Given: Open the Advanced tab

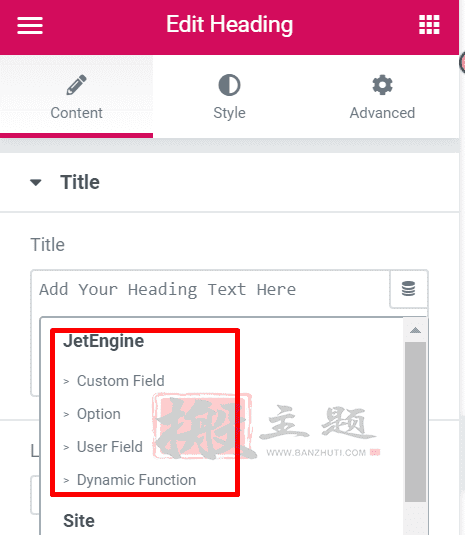Looking at the screenshot, I should coord(382,97).
